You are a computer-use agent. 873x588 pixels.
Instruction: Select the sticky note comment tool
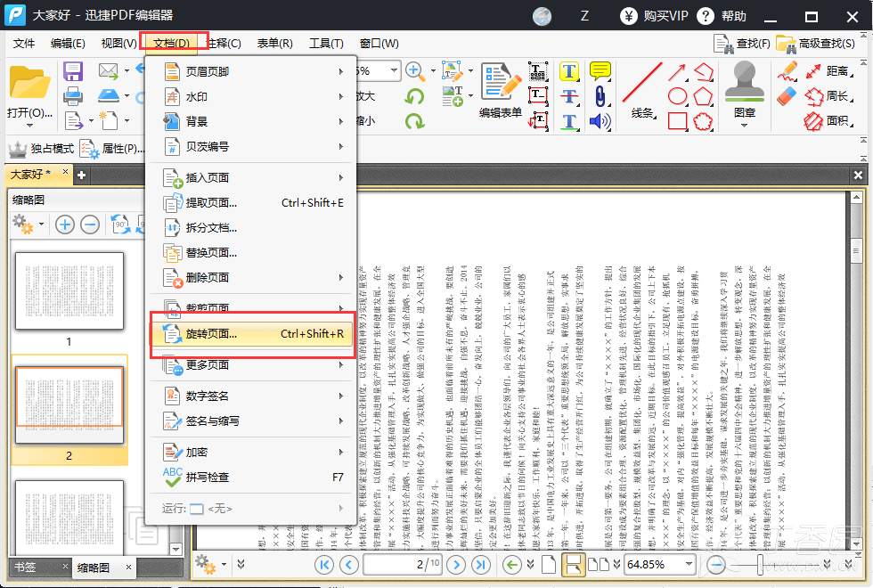600,71
